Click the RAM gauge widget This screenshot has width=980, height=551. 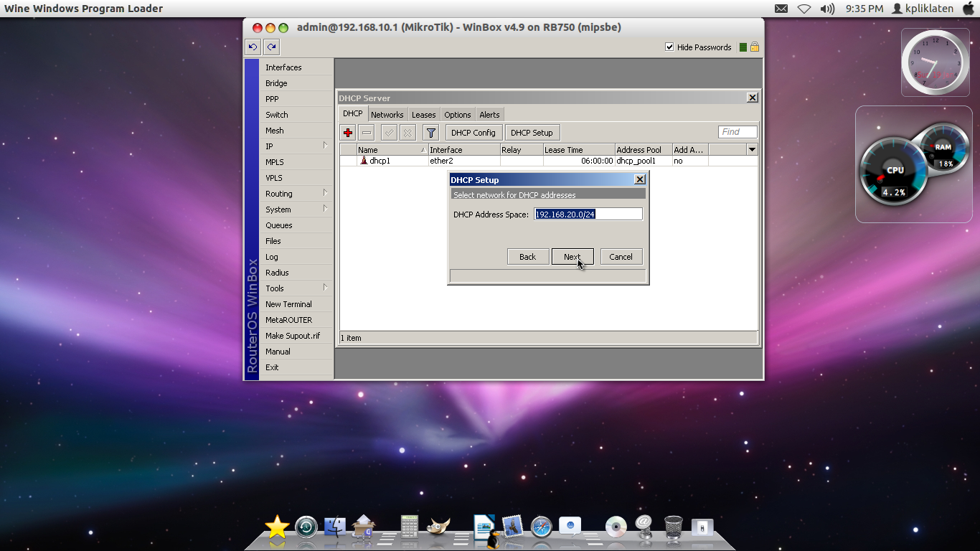click(943, 148)
